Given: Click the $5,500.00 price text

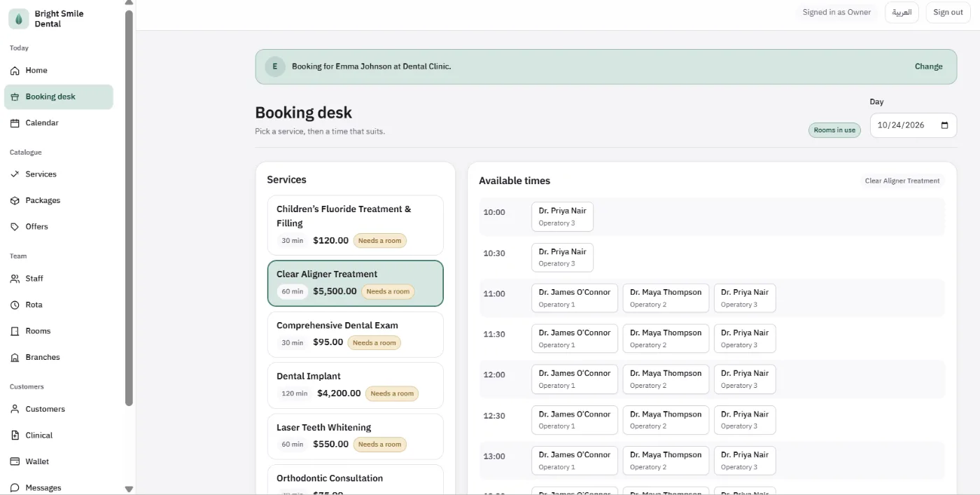Looking at the screenshot, I should click(335, 291).
